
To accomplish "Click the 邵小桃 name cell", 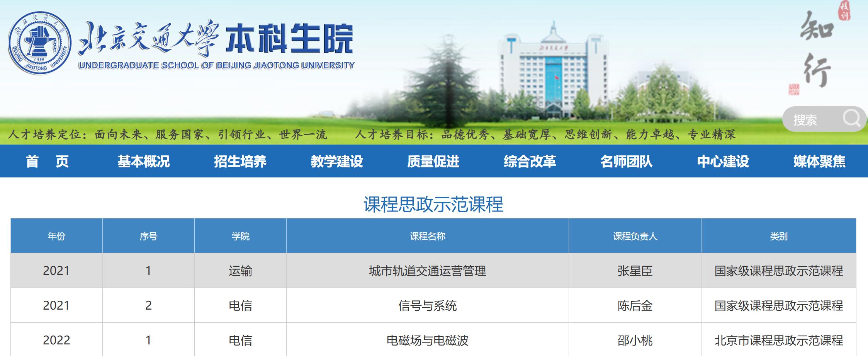I will pyautogui.click(x=635, y=340).
